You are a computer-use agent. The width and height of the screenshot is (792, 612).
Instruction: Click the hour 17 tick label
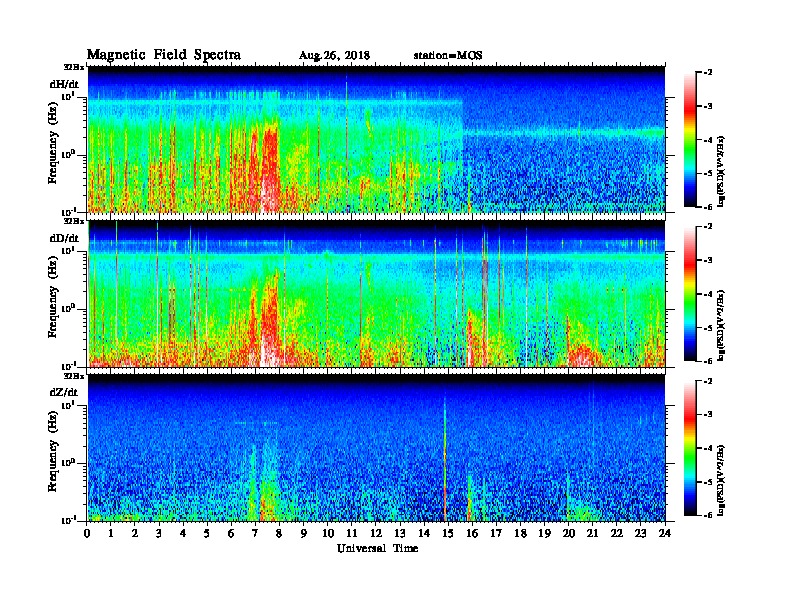(497, 533)
